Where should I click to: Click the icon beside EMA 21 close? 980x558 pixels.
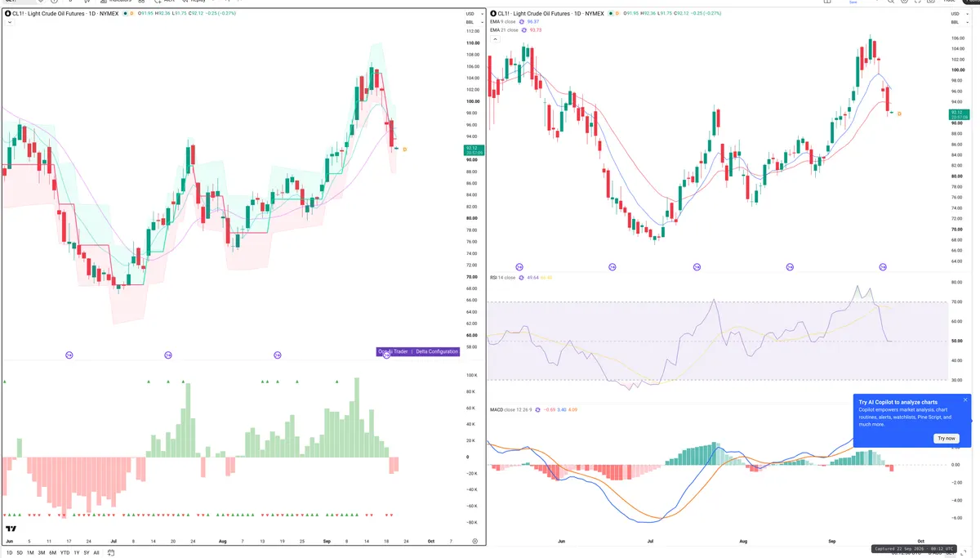pyautogui.click(x=525, y=29)
